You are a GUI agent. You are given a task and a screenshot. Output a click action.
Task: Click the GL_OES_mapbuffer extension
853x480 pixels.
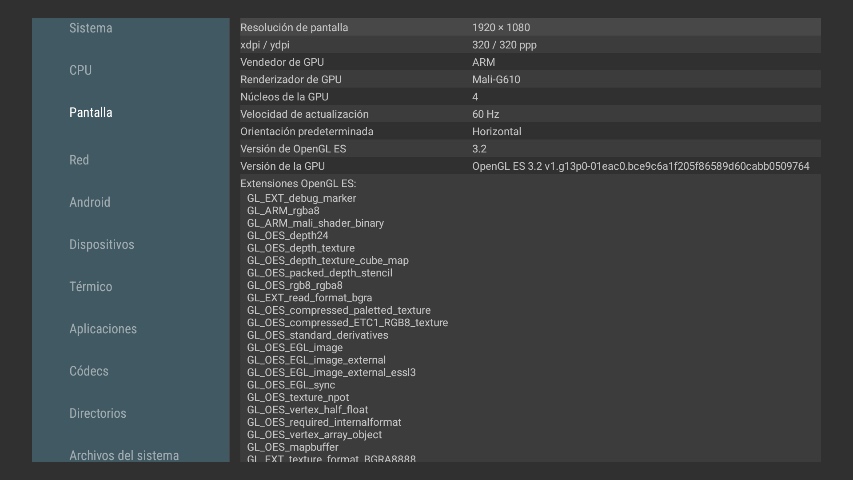293,447
